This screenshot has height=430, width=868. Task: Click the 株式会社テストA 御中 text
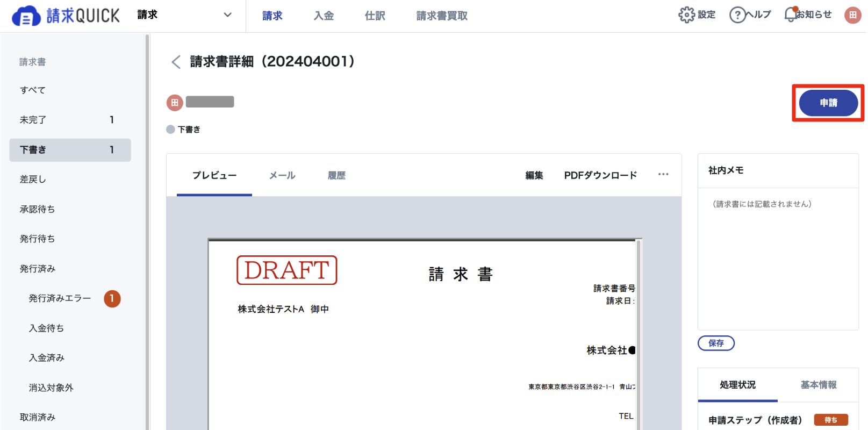(x=283, y=309)
